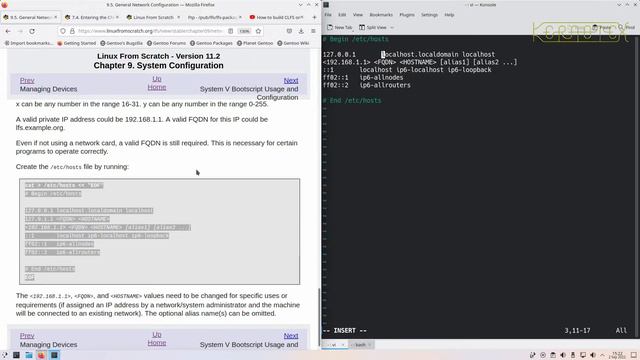640x360 pixels.
Task: Open Konsole View menu
Action: (358, 15)
